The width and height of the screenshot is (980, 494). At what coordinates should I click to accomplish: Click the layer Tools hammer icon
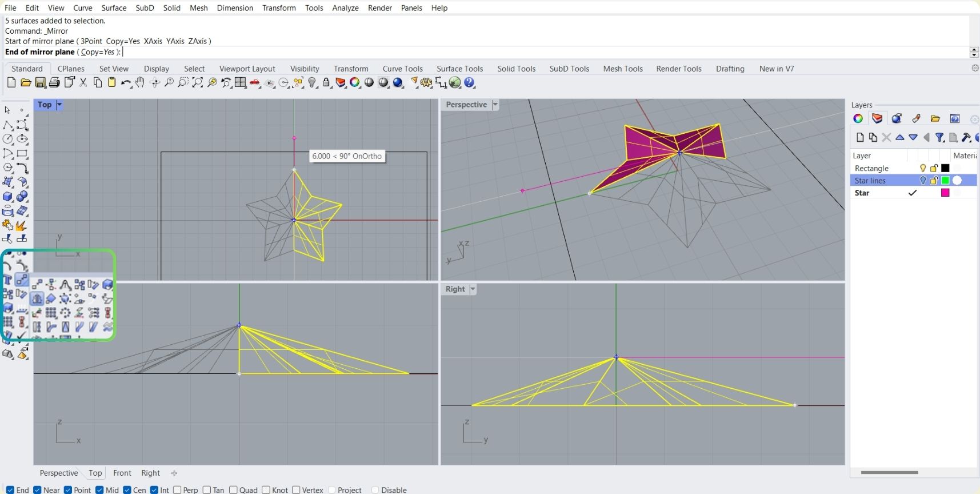[x=966, y=137]
